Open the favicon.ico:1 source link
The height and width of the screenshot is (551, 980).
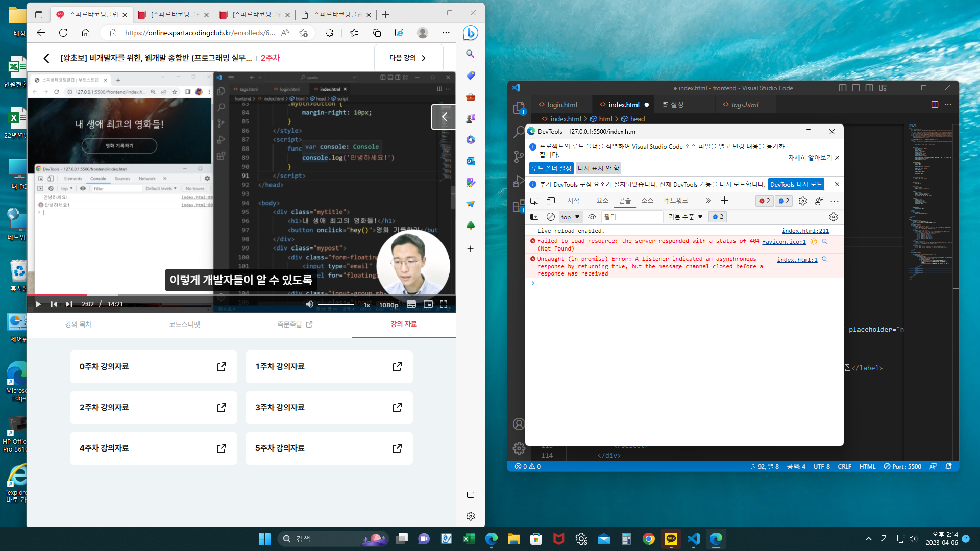(784, 242)
